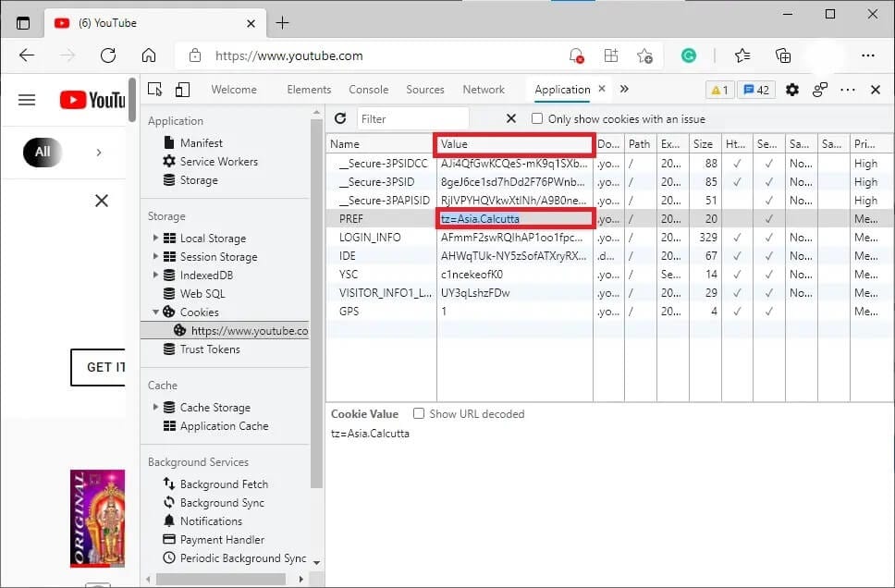Clear the cookie filter

[x=511, y=118]
